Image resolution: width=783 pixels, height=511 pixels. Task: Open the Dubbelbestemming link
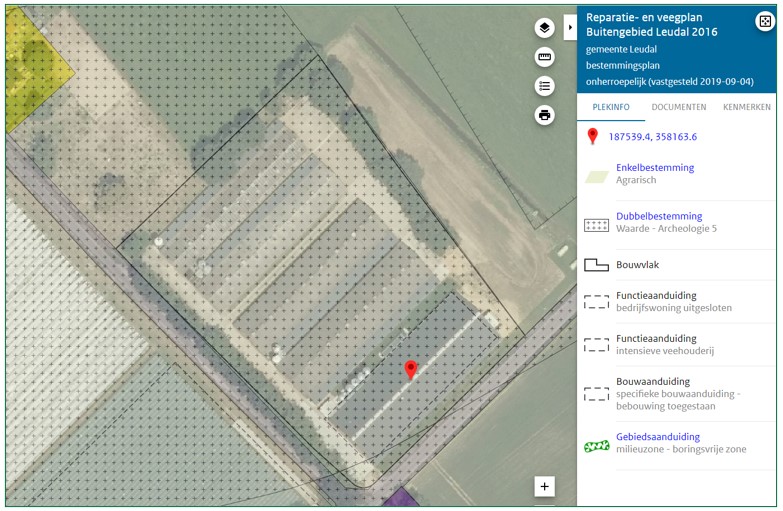pyautogui.click(x=659, y=216)
